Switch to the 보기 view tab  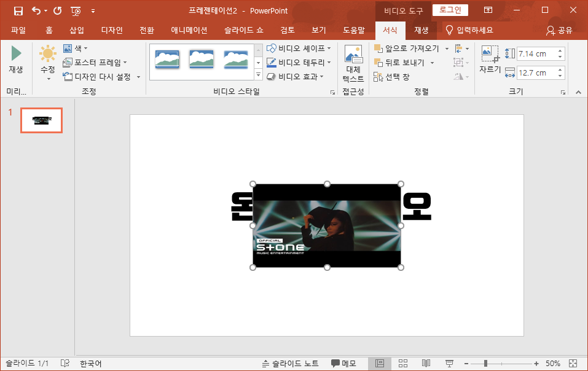[x=319, y=30]
